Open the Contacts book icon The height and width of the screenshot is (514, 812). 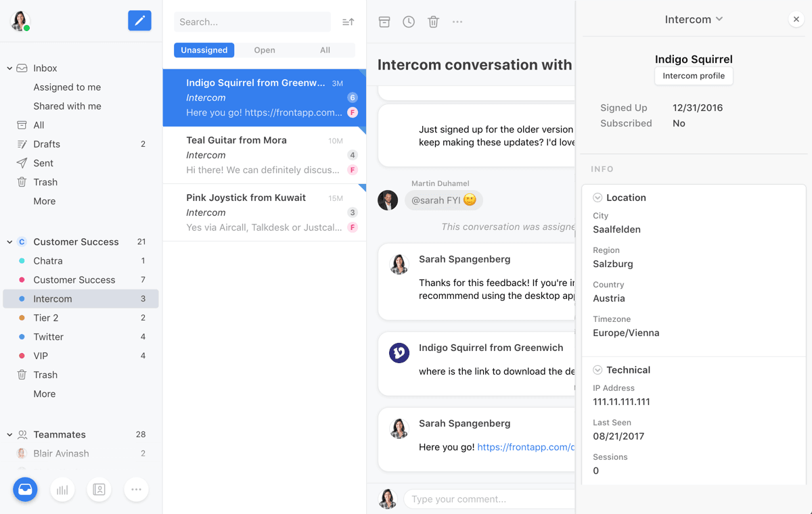point(99,489)
